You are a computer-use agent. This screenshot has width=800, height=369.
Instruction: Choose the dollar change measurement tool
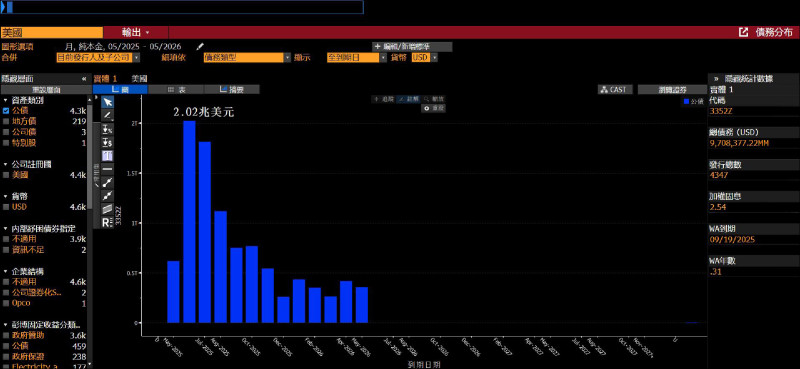[x=108, y=143]
